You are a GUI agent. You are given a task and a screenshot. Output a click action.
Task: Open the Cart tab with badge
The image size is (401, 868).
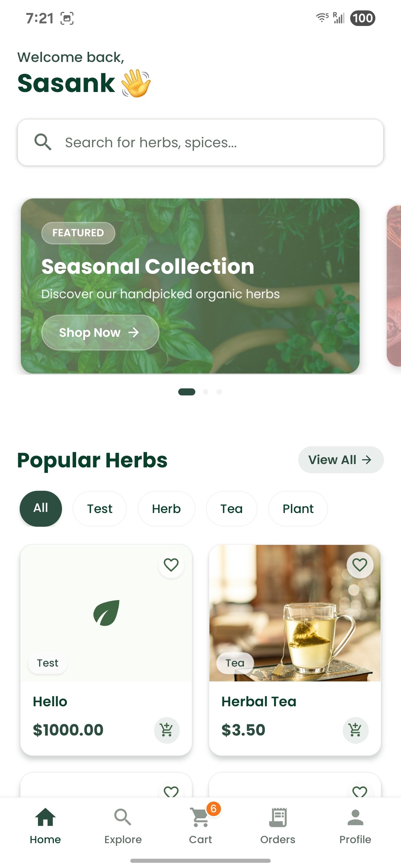point(200,825)
